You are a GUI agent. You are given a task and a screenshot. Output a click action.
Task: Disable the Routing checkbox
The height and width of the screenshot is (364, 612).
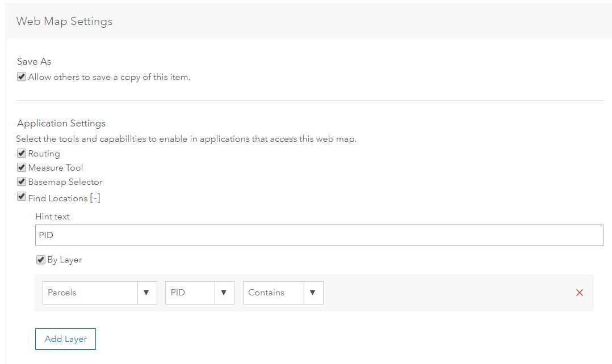[22, 153]
